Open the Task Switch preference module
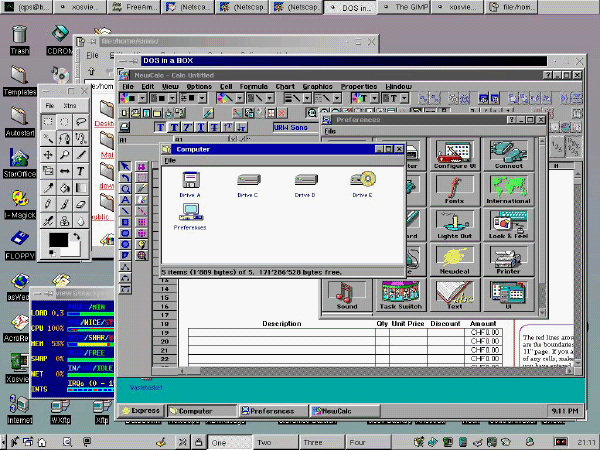 (401, 295)
